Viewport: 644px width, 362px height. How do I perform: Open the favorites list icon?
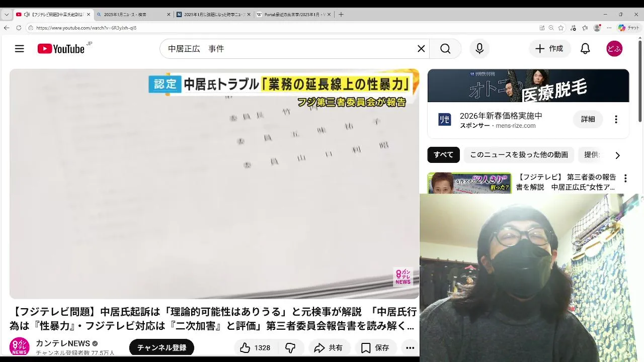coord(585,28)
